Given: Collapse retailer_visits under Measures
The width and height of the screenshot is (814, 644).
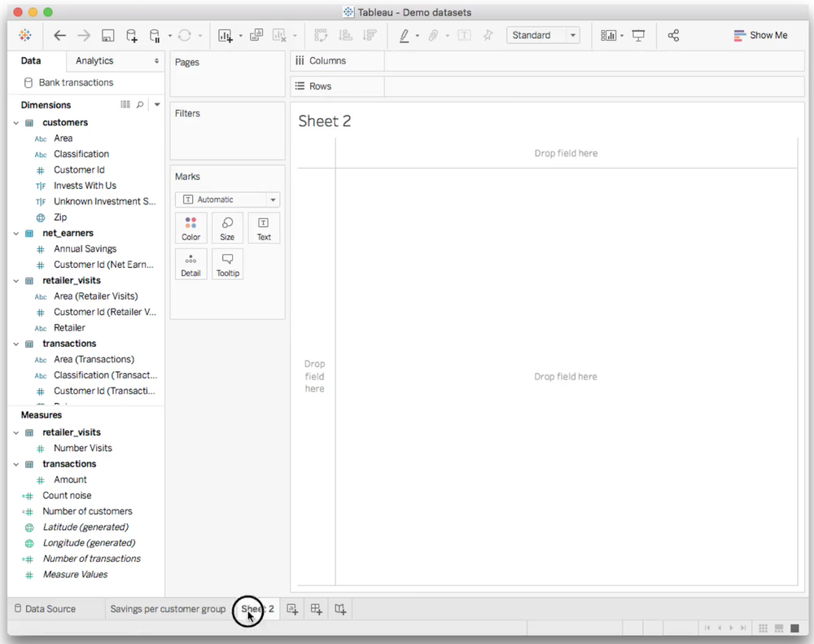Looking at the screenshot, I should click(x=16, y=432).
